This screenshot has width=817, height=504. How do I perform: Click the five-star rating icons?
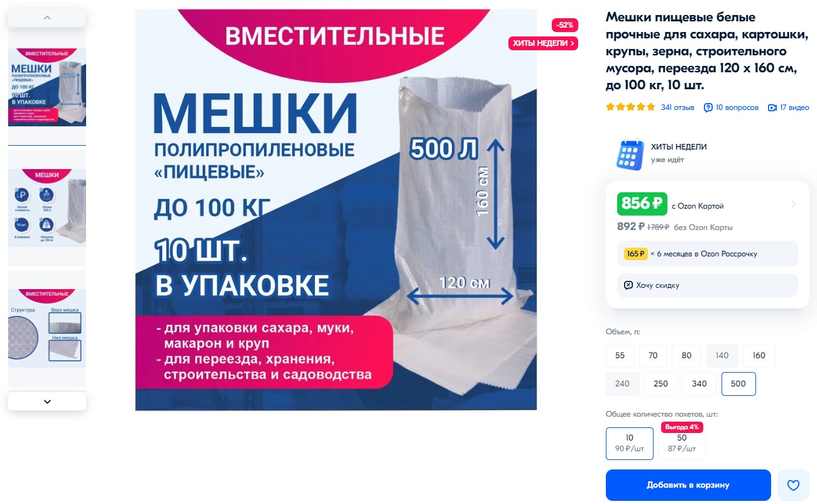pyautogui.click(x=630, y=107)
